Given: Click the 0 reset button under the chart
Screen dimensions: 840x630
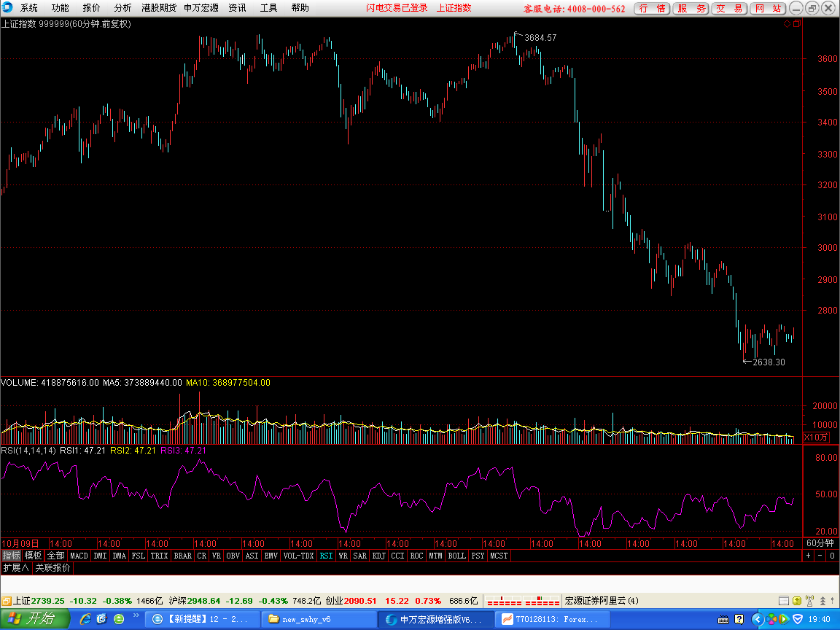Looking at the screenshot, I should 832,556.
